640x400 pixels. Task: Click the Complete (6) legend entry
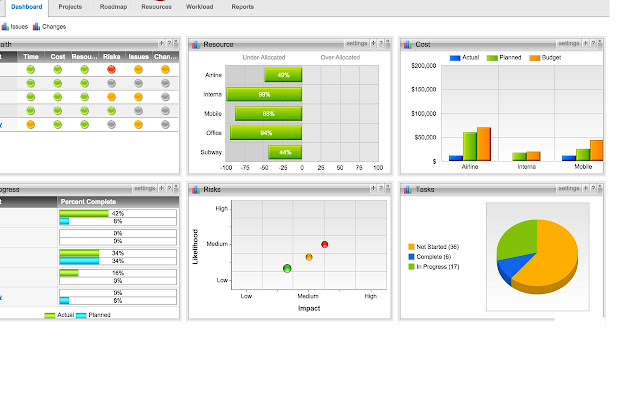(430, 257)
